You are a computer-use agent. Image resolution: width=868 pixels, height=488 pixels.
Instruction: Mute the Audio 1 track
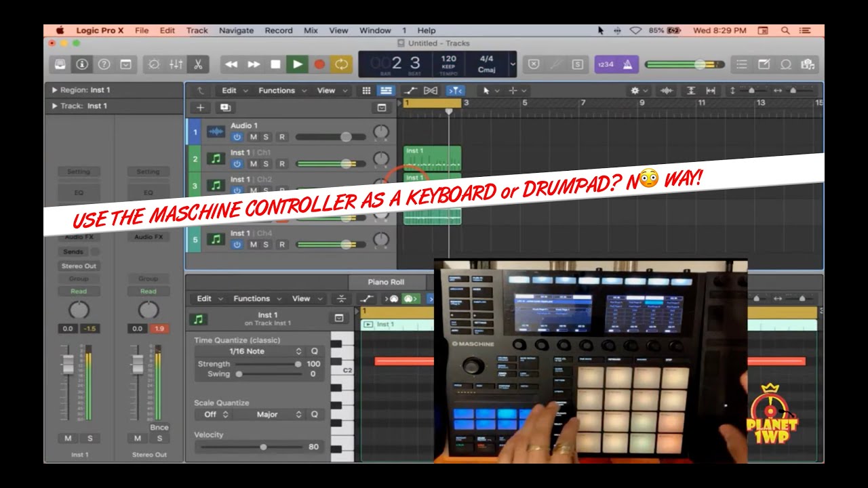254,137
